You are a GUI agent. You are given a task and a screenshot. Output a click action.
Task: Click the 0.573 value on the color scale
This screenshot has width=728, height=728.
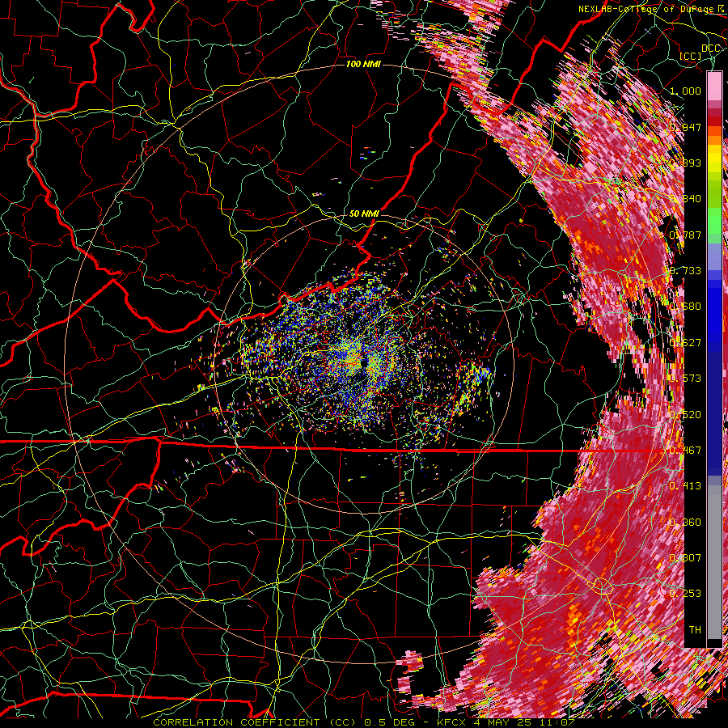tap(685, 378)
